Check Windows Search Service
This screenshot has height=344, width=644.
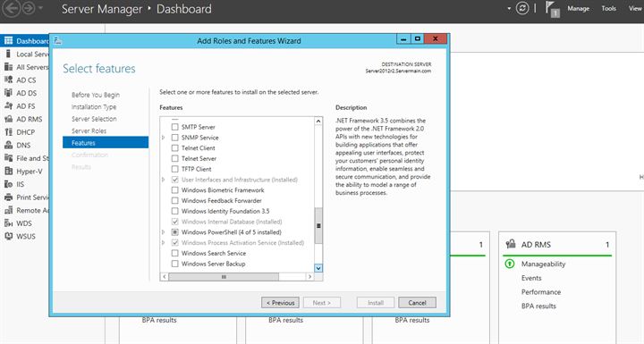(x=175, y=253)
